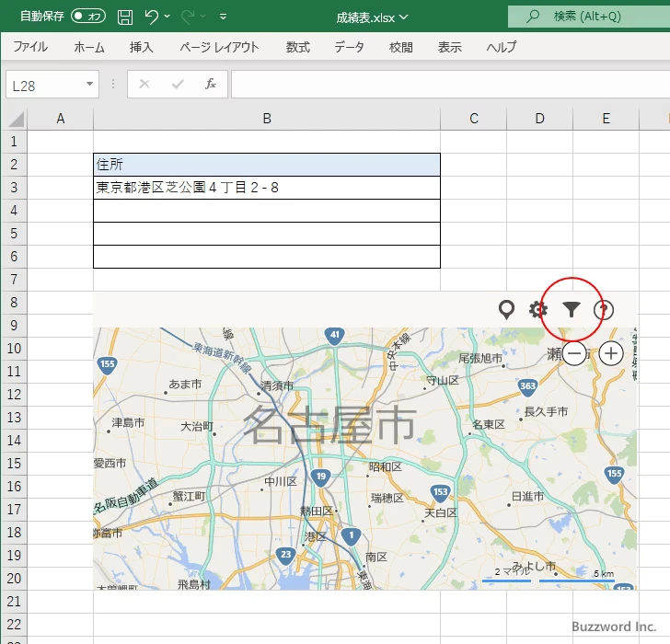This screenshot has width=670, height=644.
Task: Switch to the 数式 ribbon tab
Action: pos(298,47)
